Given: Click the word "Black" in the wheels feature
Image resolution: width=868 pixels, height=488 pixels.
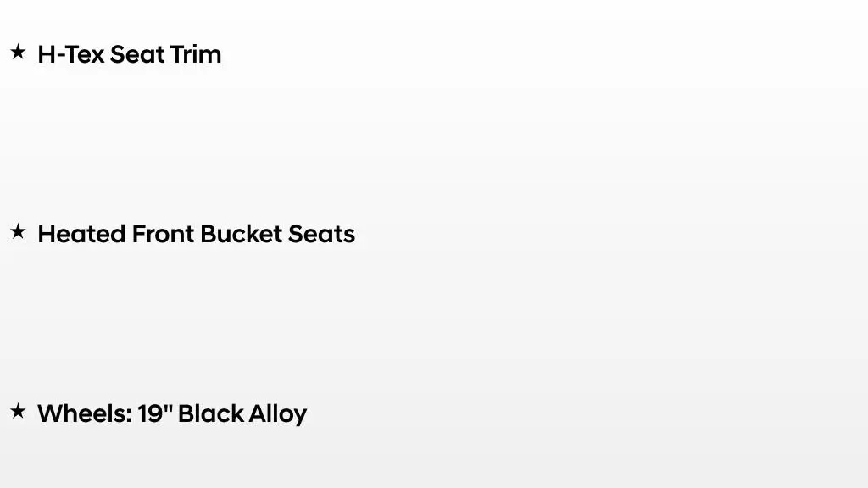Looking at the screenshot, I should (211, 413).
